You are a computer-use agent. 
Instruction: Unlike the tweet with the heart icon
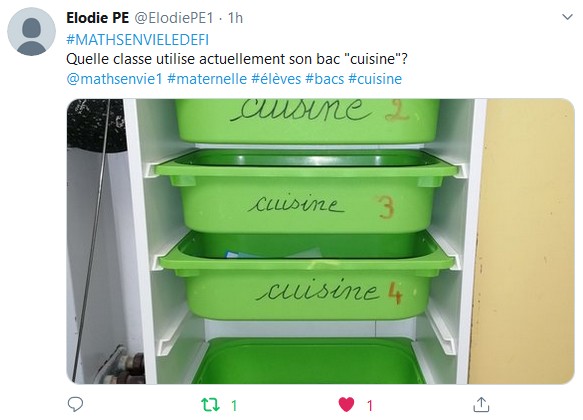point(347,405)
